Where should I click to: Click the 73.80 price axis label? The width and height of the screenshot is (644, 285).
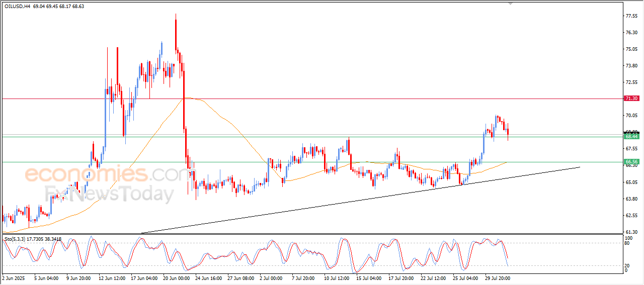coord(631,66)
